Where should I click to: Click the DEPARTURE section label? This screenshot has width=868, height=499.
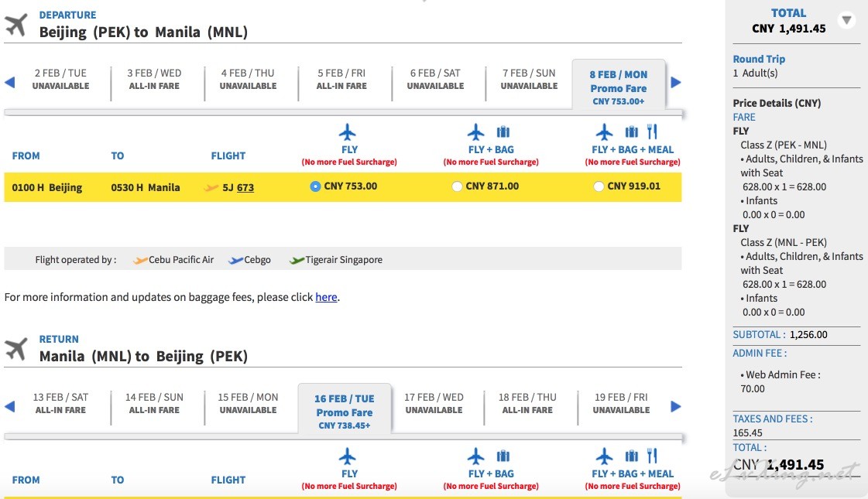[x=67, y=15]
